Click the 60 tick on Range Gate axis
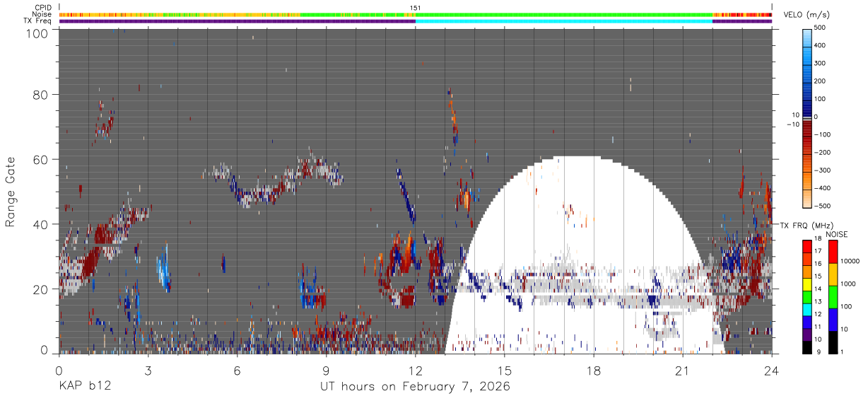 40,159
